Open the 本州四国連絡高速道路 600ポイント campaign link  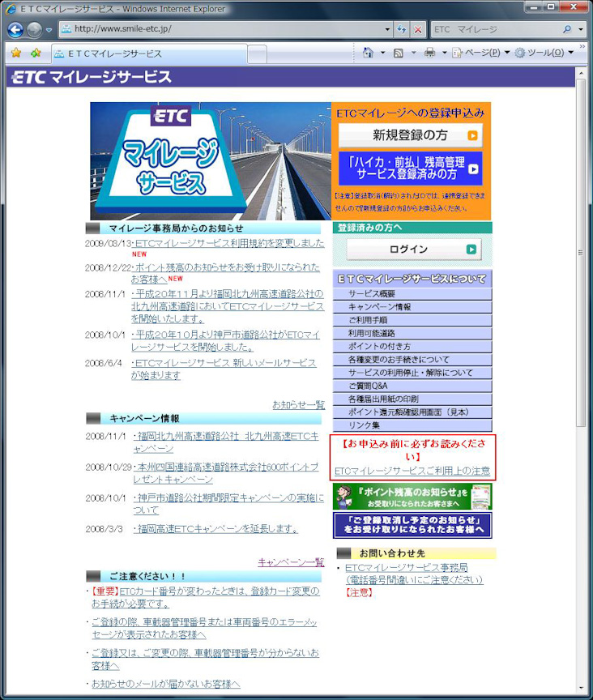click(x=226, y=473)
